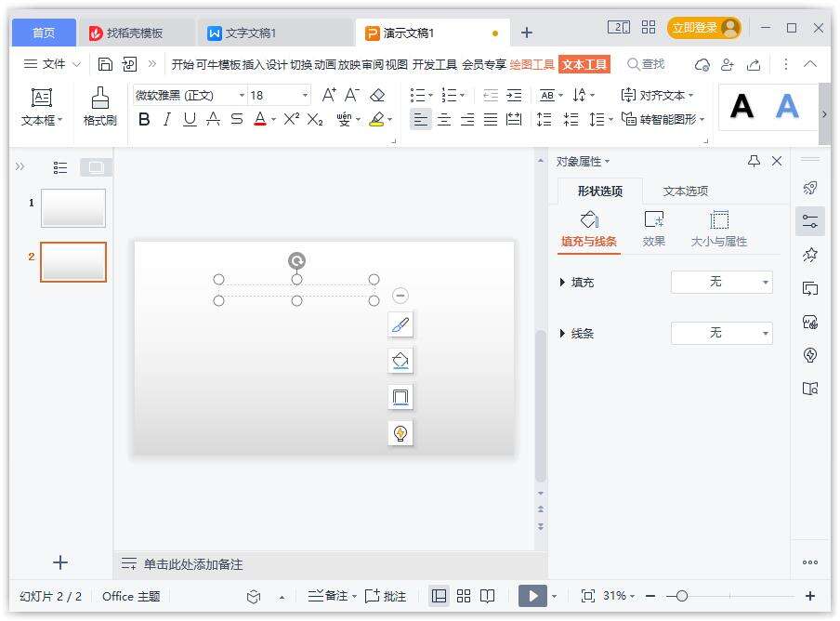
Task: Click add slide plus button
Action: 60,562
